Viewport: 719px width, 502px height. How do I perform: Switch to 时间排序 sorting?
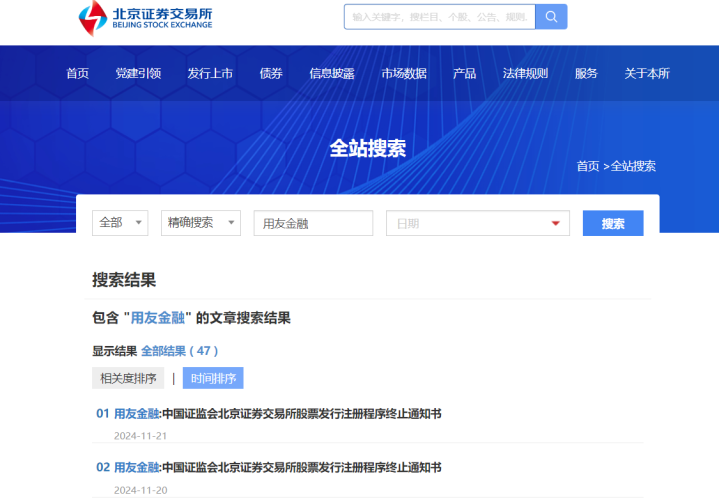[x=213, y=378]
